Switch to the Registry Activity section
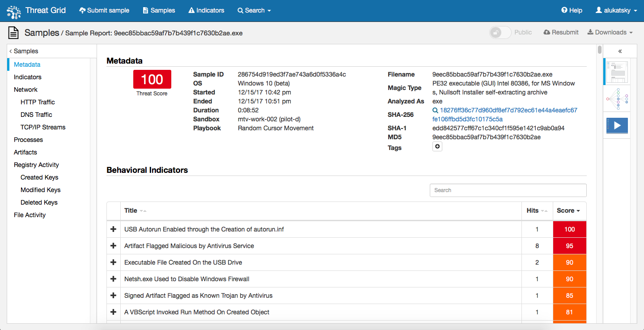The image size is (644, 330). click(x=36, y=164)
